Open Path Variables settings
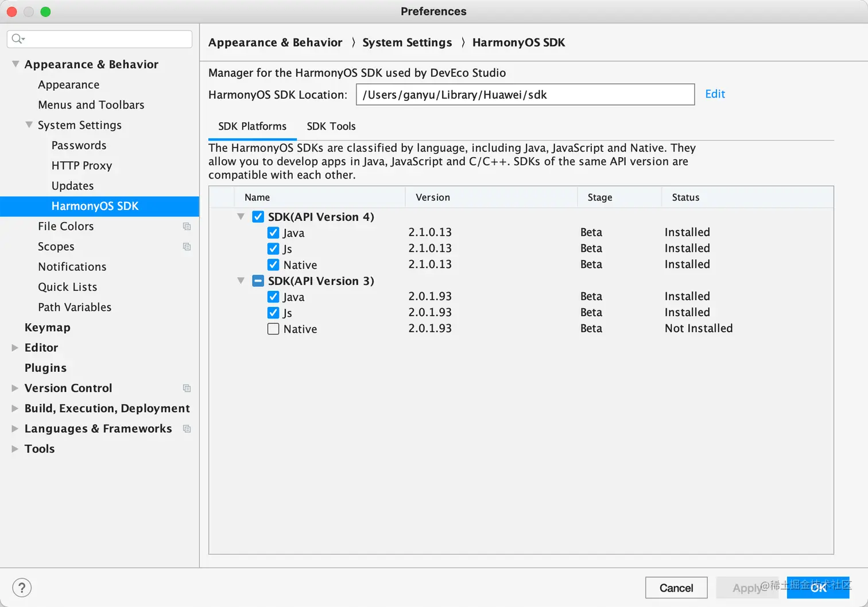 pos(75,308)
